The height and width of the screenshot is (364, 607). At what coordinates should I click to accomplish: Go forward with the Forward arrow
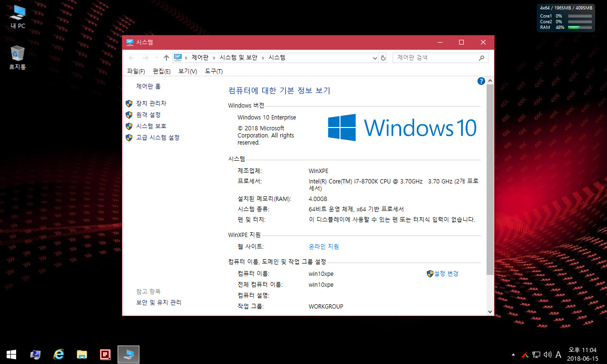click(x=146, y=58)
